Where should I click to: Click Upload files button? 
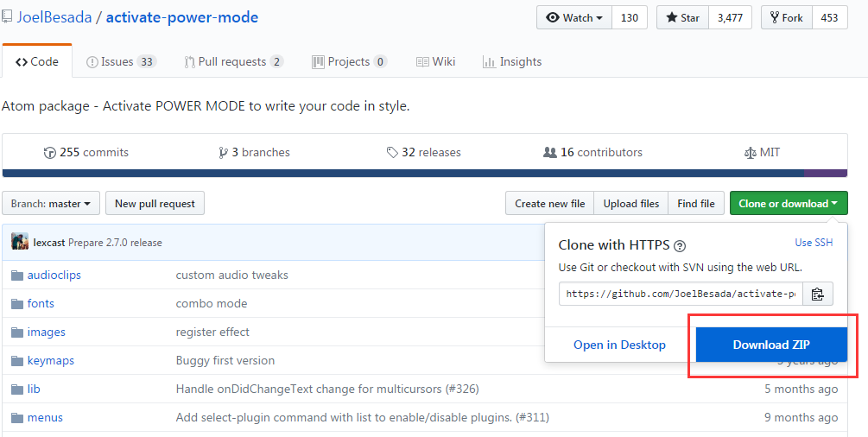(631, 203)
